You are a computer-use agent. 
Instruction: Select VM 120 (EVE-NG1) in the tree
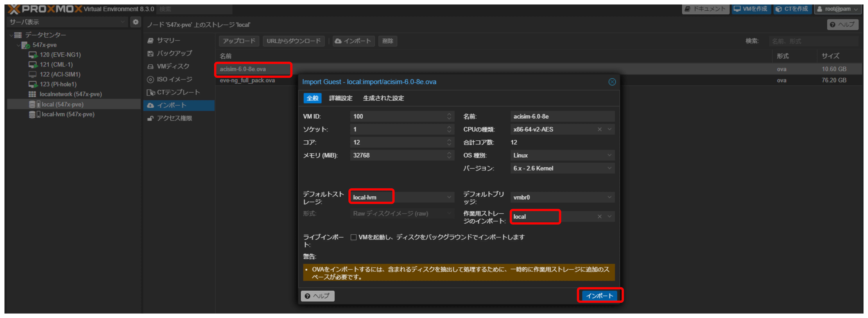click(60, 55)
